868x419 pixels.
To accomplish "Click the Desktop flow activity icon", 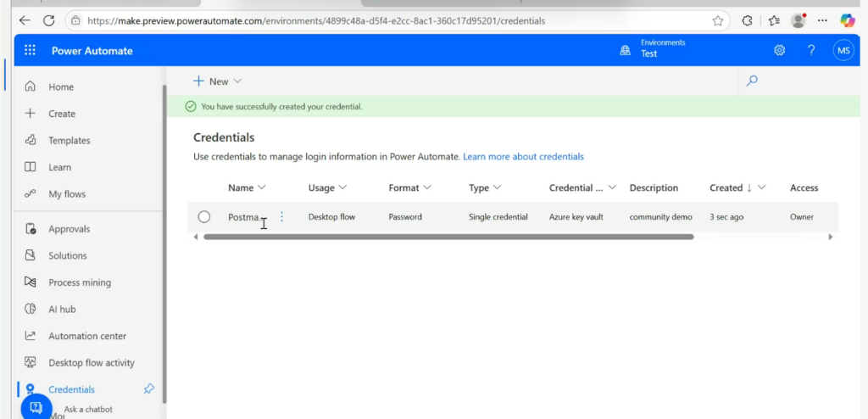I will click(x=31, y=362).
